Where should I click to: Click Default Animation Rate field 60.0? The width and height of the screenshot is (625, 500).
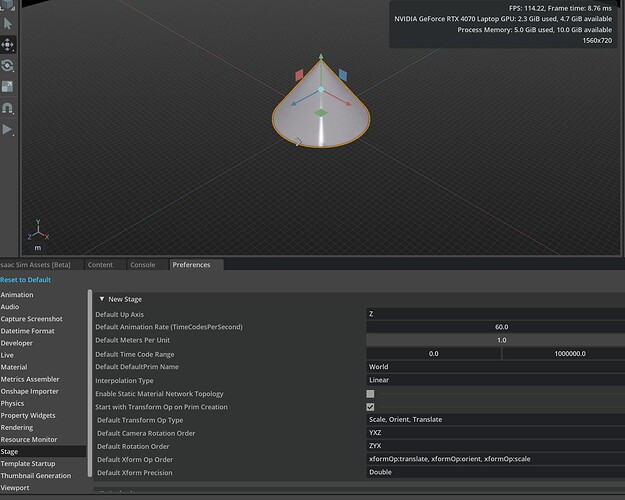point(495,327)
